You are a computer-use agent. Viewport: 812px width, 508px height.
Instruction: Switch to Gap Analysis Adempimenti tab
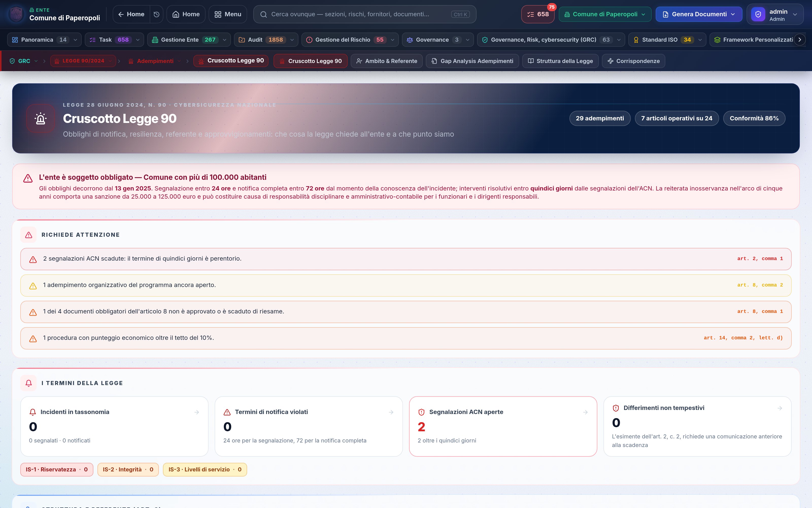click(472, 61)
